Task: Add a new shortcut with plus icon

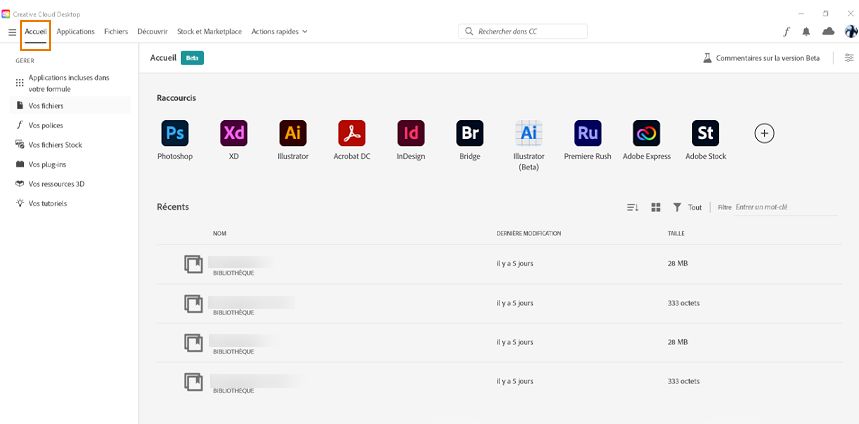Action: (x=764, y=133)
